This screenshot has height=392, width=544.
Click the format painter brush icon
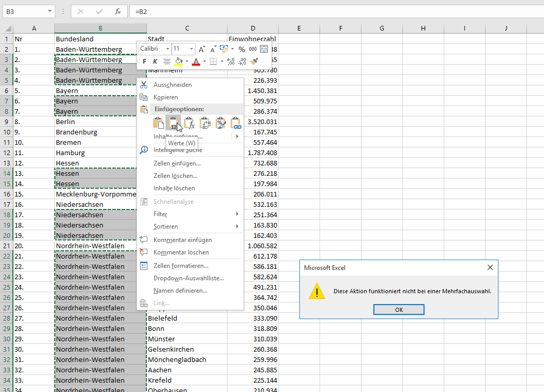pyautogui.click(x=254, y=62)
